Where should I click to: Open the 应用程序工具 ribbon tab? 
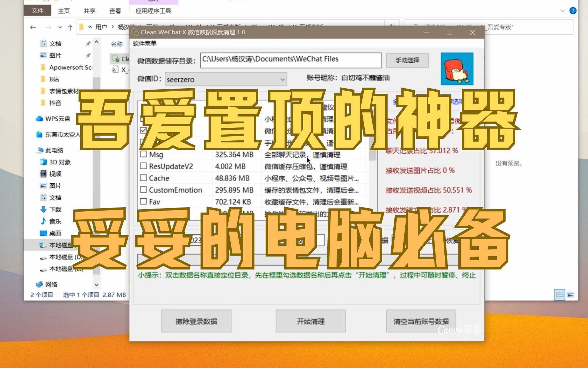click(x=153, y=11)
